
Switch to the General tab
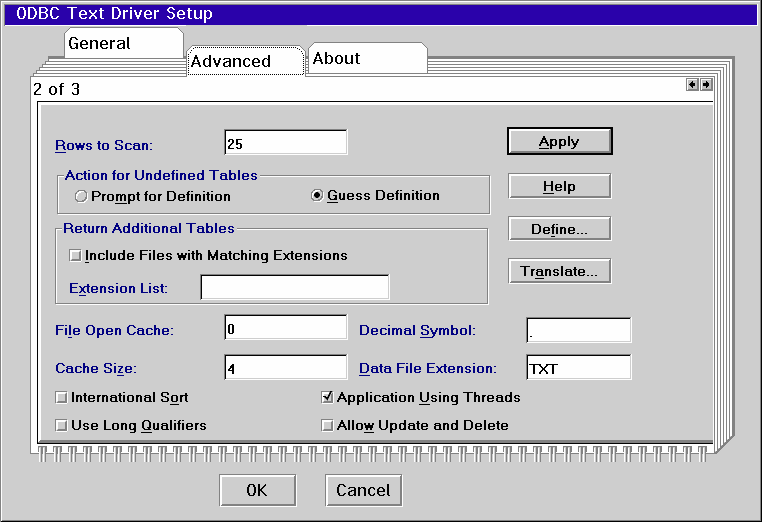[x=123, y=43]
